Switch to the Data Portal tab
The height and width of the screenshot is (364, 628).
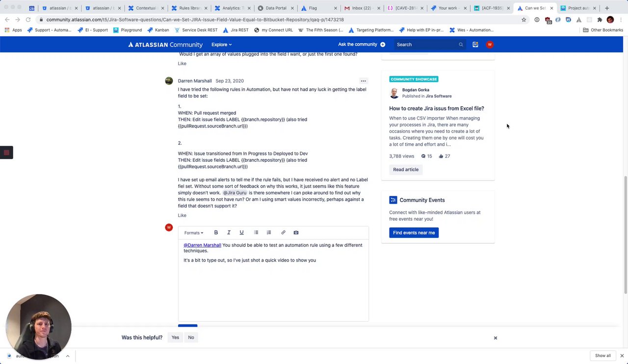tap(276, 8)
